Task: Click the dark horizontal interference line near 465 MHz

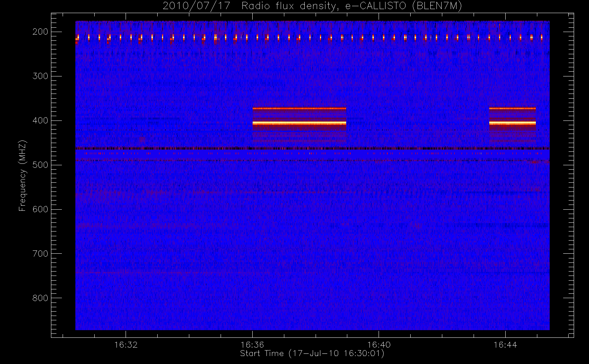Action: (x=312, y=148)
